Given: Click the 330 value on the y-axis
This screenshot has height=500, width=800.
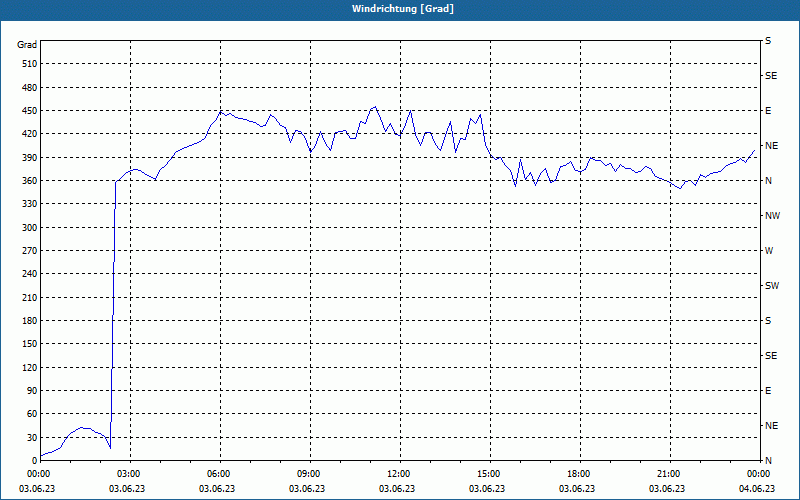Looking at the screenshot, I should click(29, 204).
